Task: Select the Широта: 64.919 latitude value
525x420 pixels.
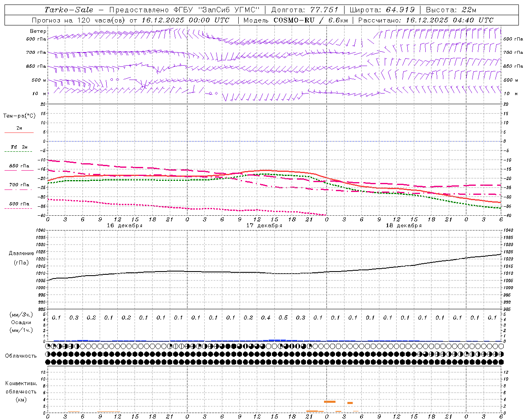Action: pos(381,10)
